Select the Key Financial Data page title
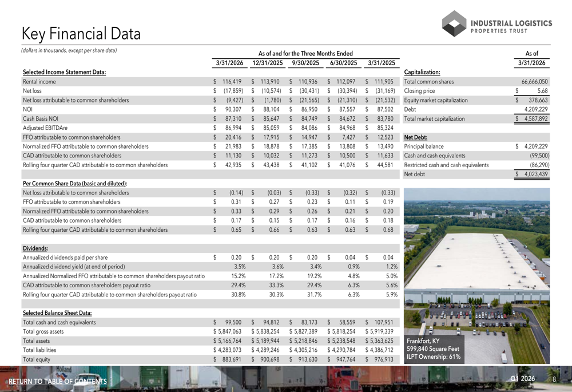This screenshot has width=572, height=392. 81,34
